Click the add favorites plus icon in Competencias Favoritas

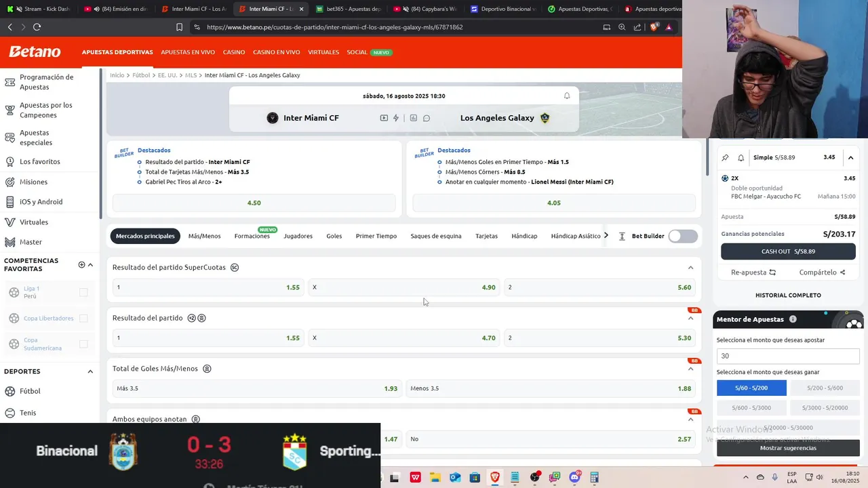[x=81, y=265]
